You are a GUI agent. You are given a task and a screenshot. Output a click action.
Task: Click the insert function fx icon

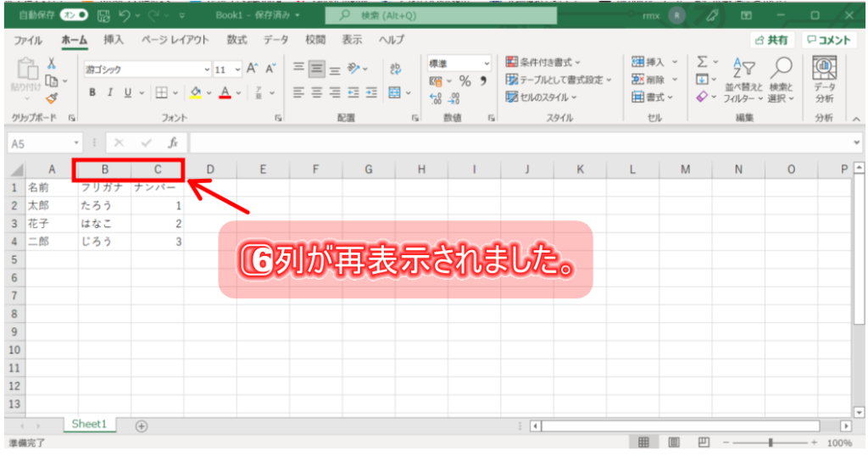(x=172, y=143)
